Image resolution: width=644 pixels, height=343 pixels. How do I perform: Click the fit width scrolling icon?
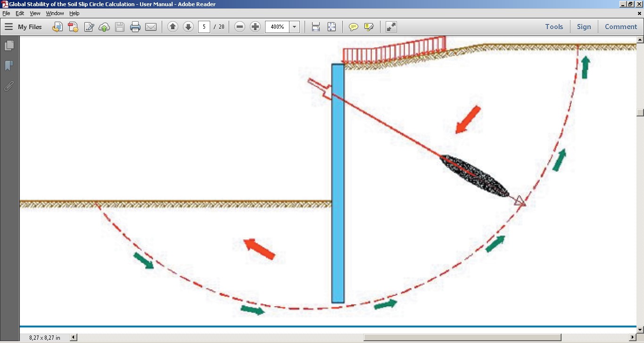(316, 27)
